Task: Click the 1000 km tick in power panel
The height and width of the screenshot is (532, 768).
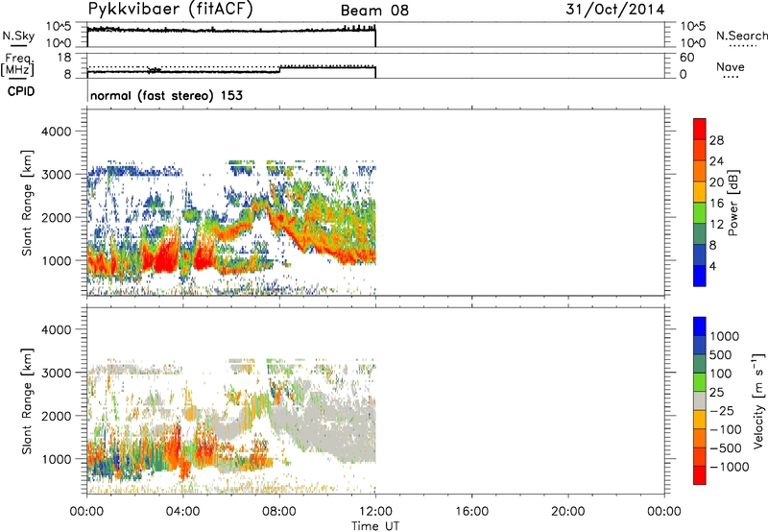Action: [56, 260]
